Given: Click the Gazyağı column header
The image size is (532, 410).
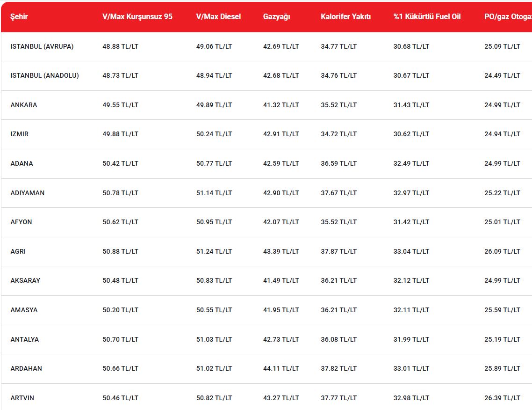Looking at the screenshot, I should [276, 17].
